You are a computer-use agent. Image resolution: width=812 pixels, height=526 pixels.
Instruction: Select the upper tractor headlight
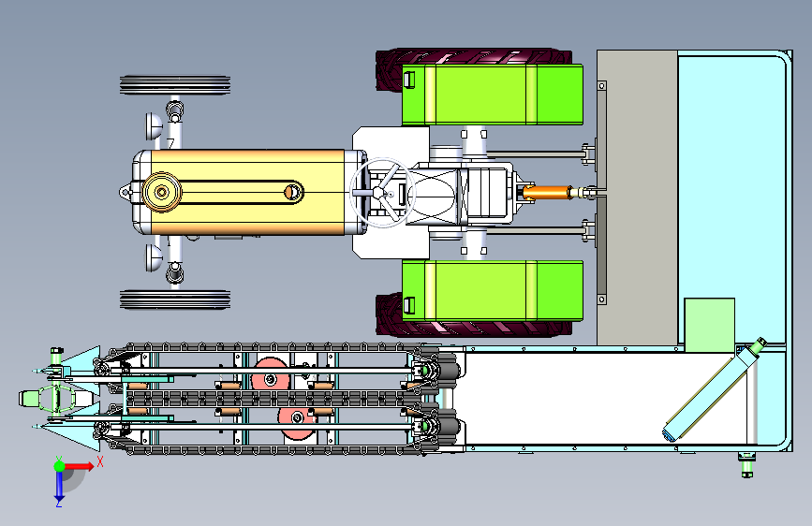[154, 126]
